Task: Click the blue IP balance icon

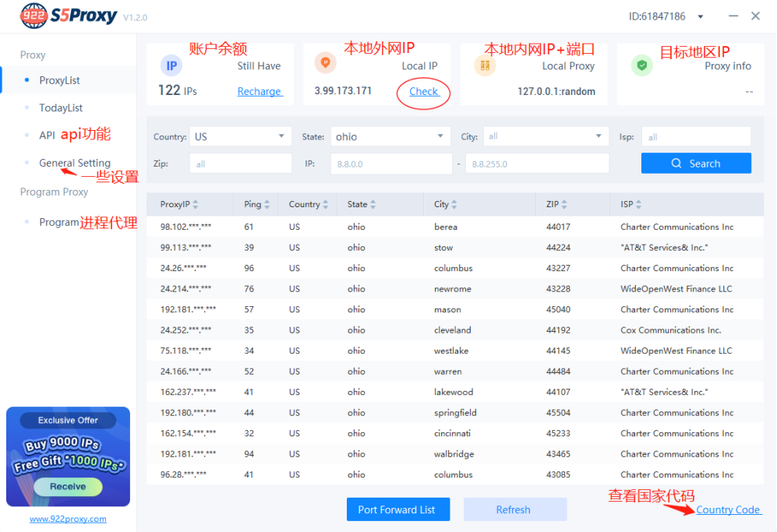Action: coord(171,65)
